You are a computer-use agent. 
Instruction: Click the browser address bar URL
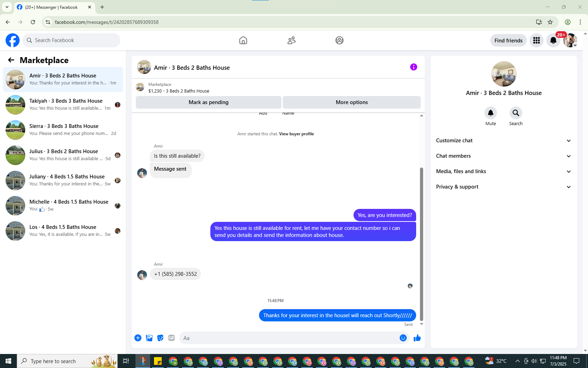click(x=107, y=22)
